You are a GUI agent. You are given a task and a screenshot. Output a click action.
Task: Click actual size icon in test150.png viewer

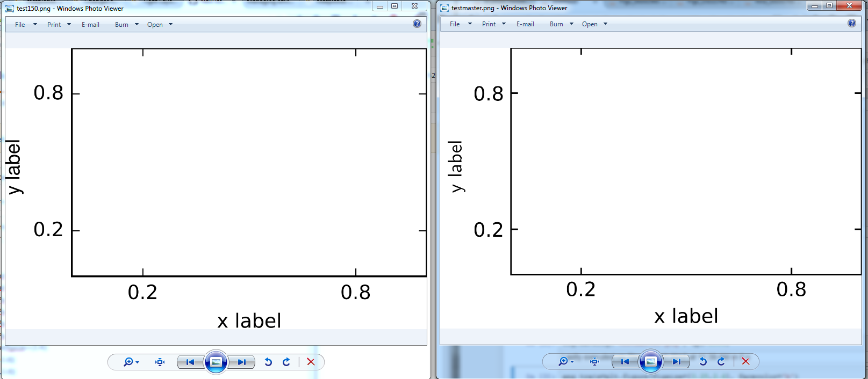160,362
